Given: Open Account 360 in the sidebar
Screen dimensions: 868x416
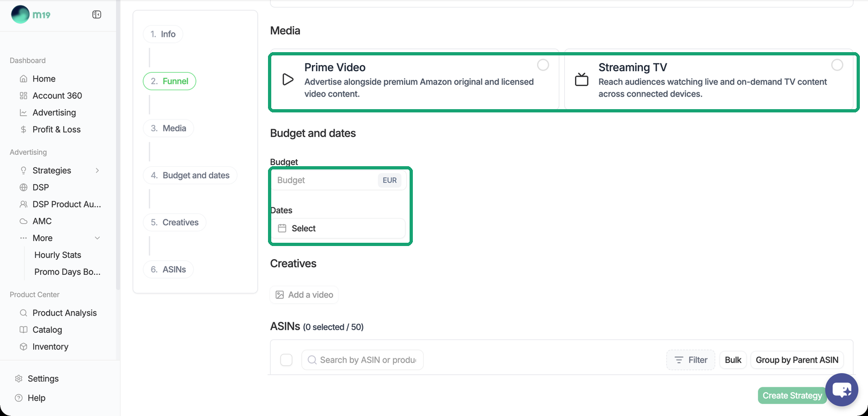Looking at the screenshot, I should point(57,96).
